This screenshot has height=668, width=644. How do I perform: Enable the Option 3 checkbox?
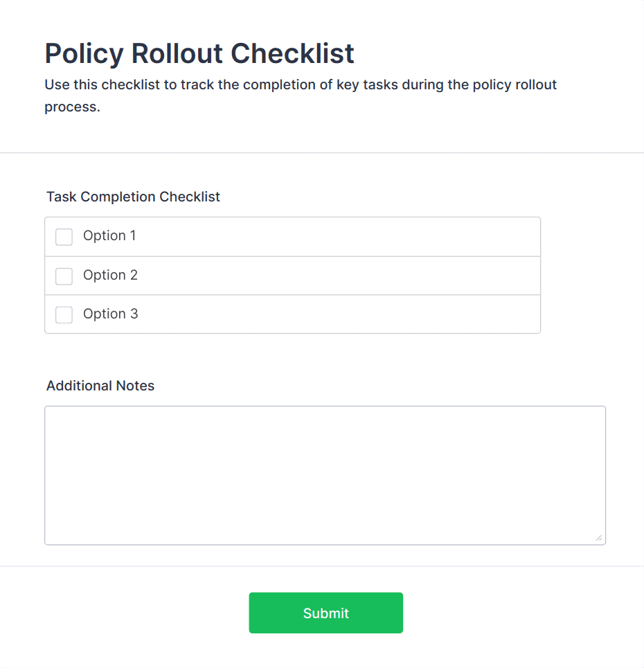[64, 315]
